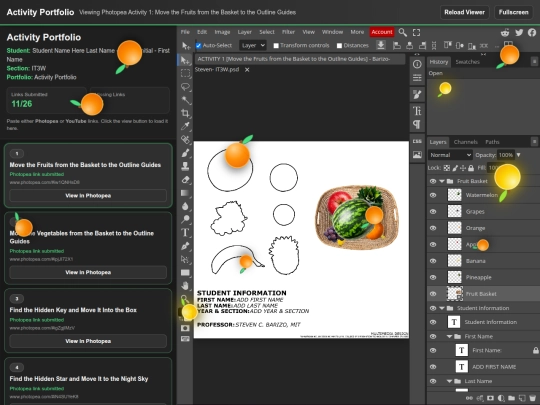Click the top-right Fullscreen button
Image resolution: width=540 pixels, height=405 pixels.
point(513,12)
